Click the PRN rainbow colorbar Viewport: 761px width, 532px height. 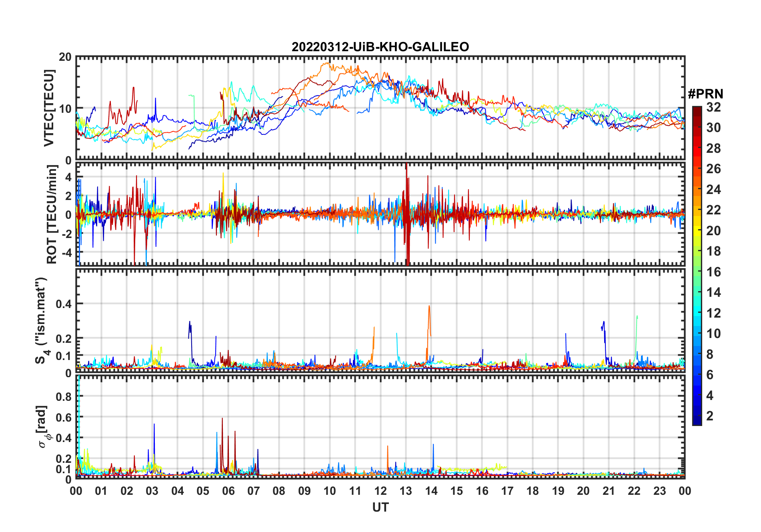[x=697, y=266]
